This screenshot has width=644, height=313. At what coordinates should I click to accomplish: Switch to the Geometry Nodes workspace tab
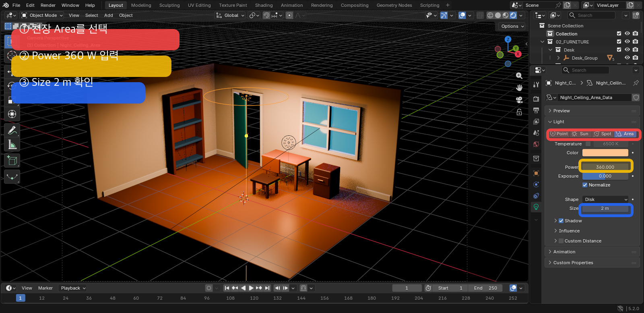click(394, 5)
